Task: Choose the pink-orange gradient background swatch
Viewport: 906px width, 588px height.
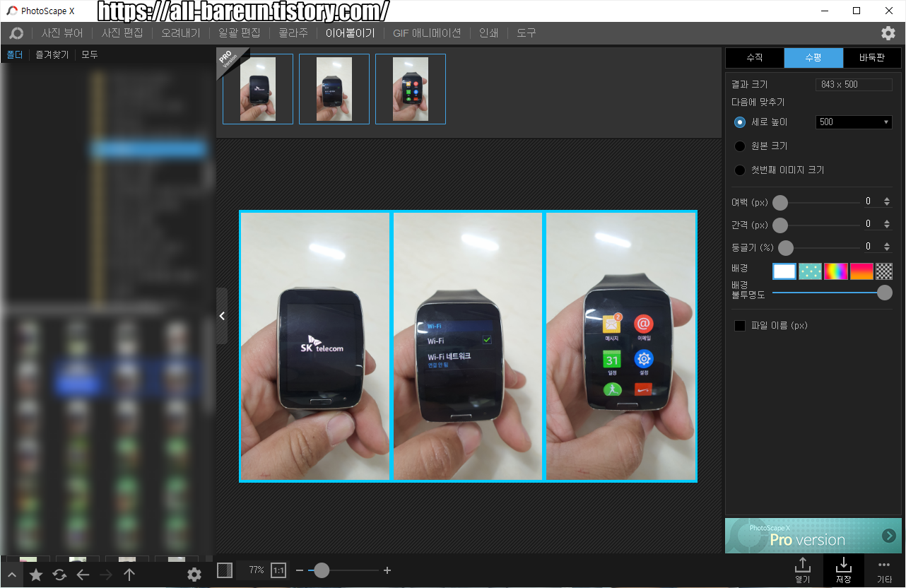Action: point(861,271)
